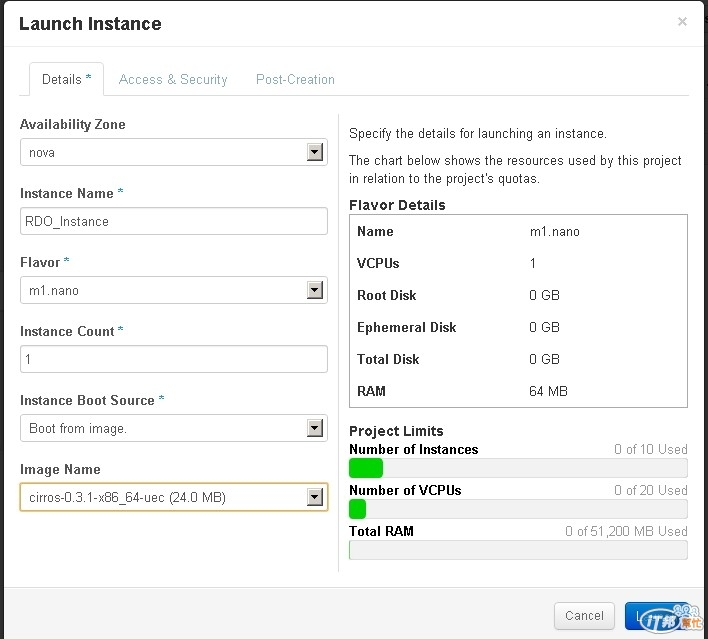Image resolution: width=708 pixels, height=640 pixels.
Task: Click the Instance Name text field
Action: (x=173, y=221)
